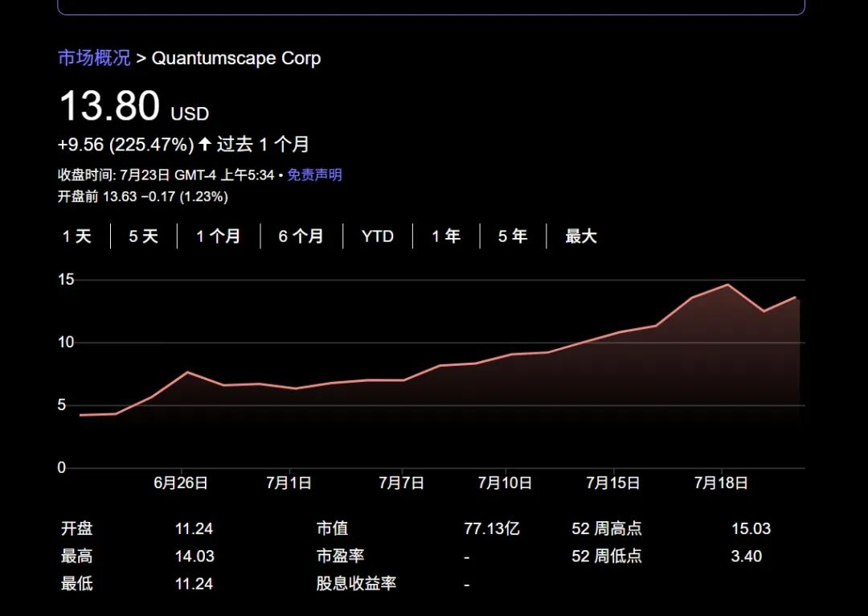This screenshot has width=868, height=616.
Task: Switch to the YTD view
Action: pos(376,236)
